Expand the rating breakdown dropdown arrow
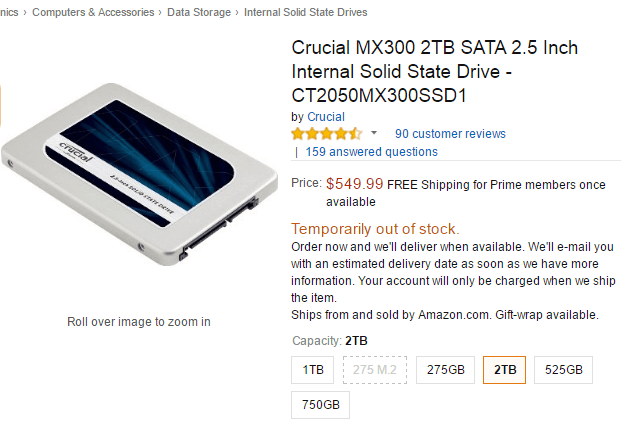625x425 pixels. point(374,133)
